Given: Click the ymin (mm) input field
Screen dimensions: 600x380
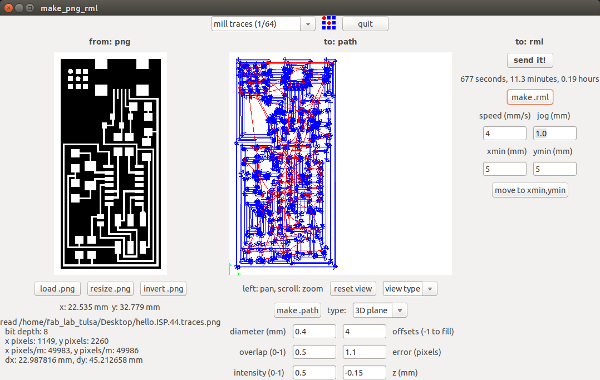Looking at the screenshot, I should pyautogui.click(x=554, y=169).
